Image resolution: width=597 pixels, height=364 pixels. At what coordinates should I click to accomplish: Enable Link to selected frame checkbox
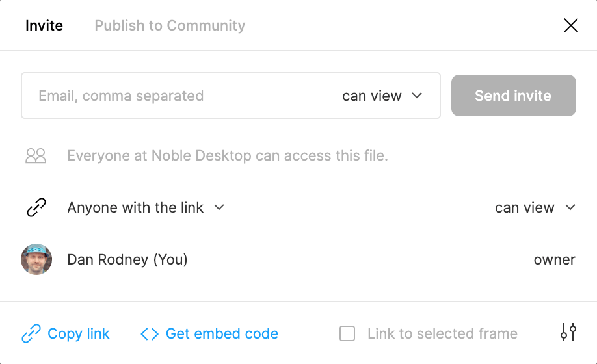(348, 334)
